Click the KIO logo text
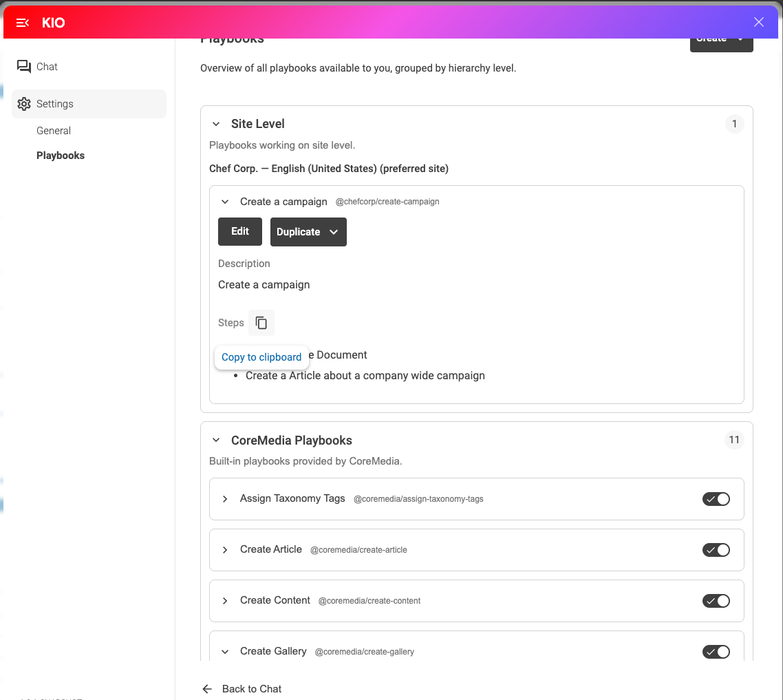The image size is (783, 700). (x=54, y=23)
